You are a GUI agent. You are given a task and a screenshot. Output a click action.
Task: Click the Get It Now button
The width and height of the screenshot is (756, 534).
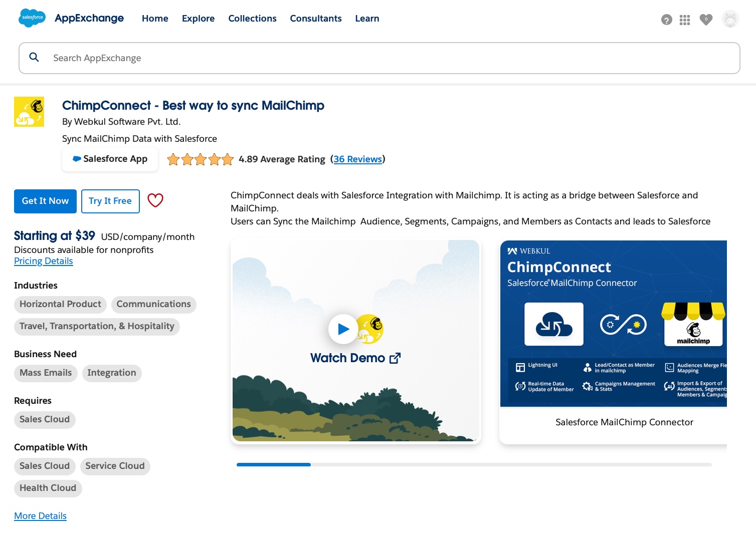45,201
